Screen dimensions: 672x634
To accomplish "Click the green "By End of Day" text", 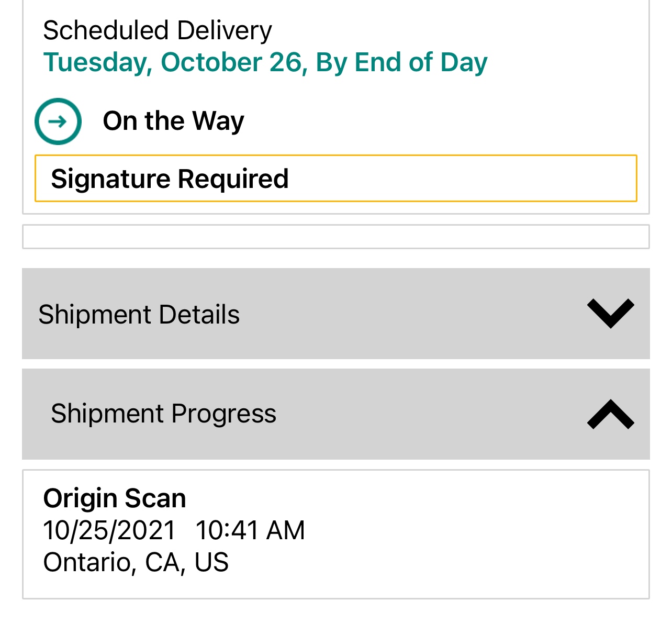I will pos(401,62).
